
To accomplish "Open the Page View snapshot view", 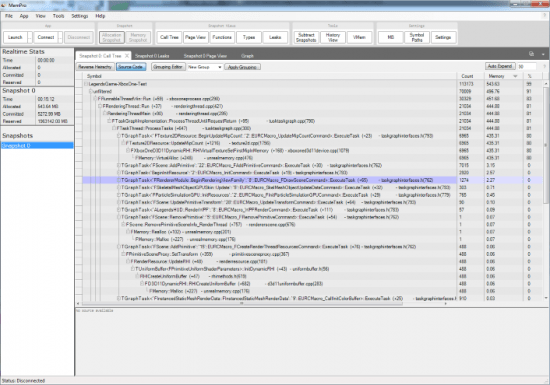I will [195, 37].
